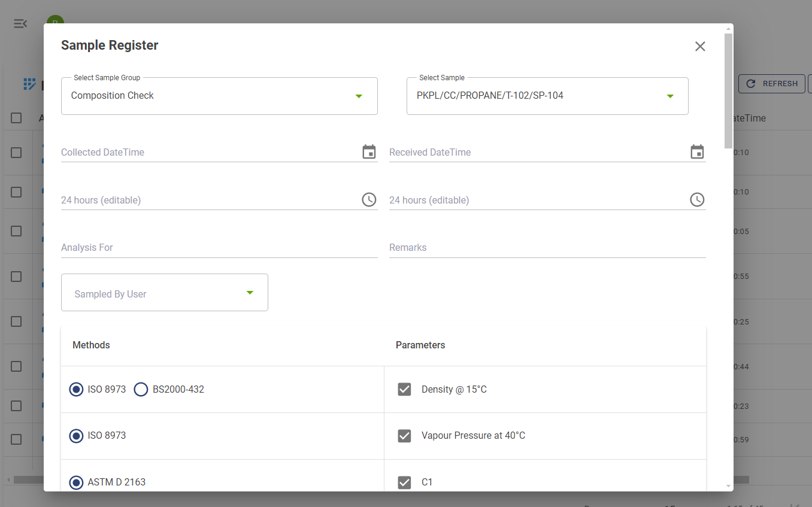Click the Analysis For input field
The image size is (812, 507).
pos(219,248)
